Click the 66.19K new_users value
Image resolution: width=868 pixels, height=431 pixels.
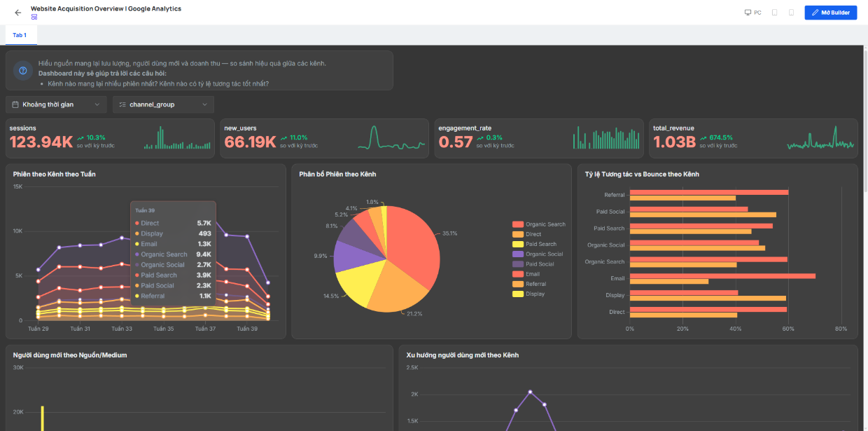250,142
